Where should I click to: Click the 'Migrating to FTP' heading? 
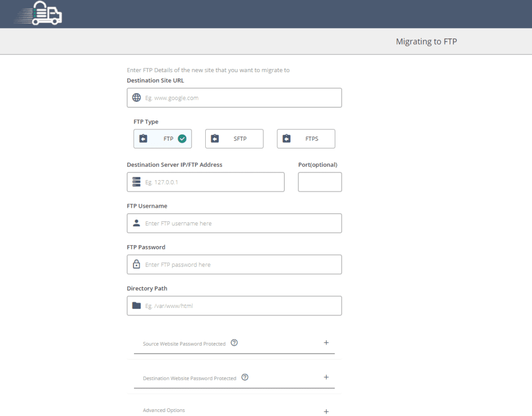tap(426, 42)
